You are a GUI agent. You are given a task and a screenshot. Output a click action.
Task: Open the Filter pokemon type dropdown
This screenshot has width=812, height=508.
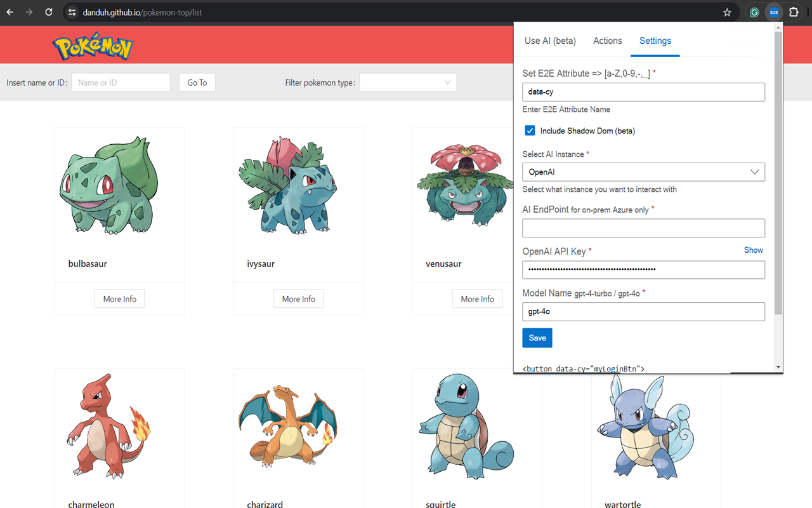[408, 83]
